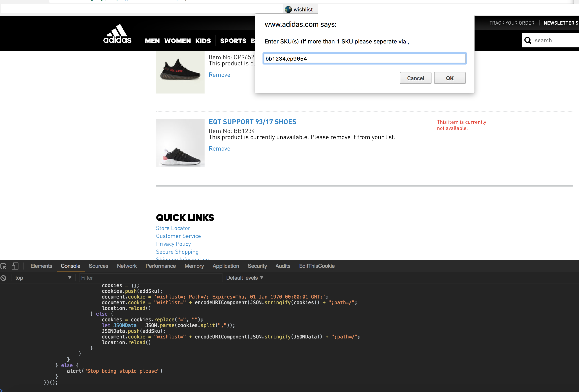Open the WOMEN menu
The width and height of the screenshot is (579, 392).
coord(177,41)
